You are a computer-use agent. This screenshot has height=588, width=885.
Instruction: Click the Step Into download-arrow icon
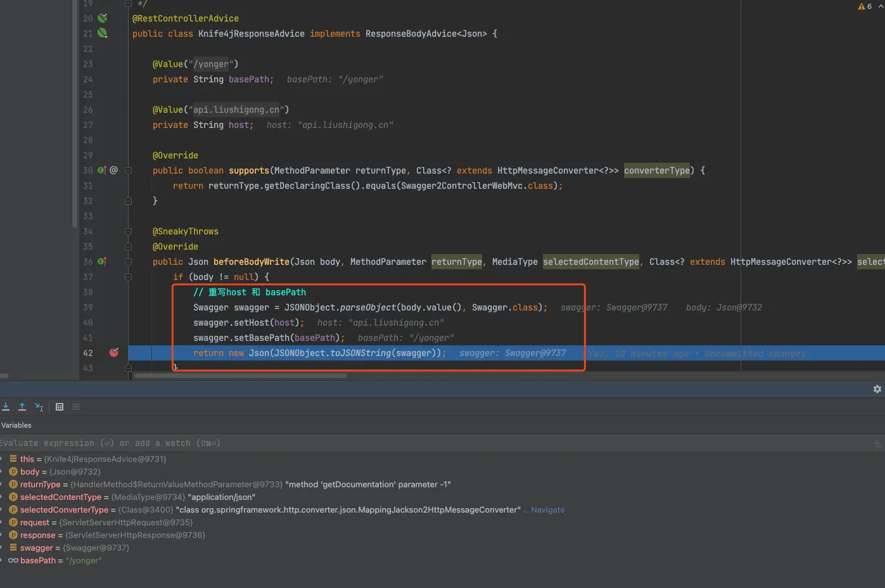tap(6, 407)
